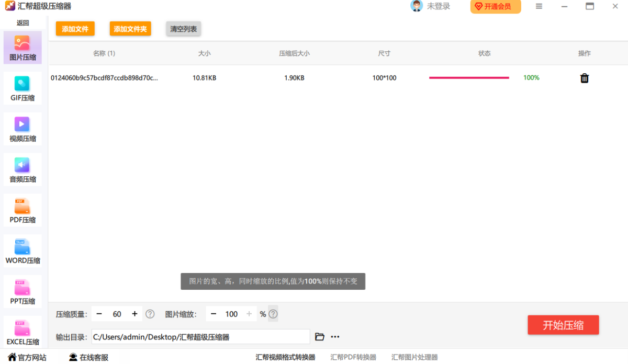This screenshot has width=628, height=364.
Task: Clear the list with 清空列表
Action: click(x=184, y=29)
